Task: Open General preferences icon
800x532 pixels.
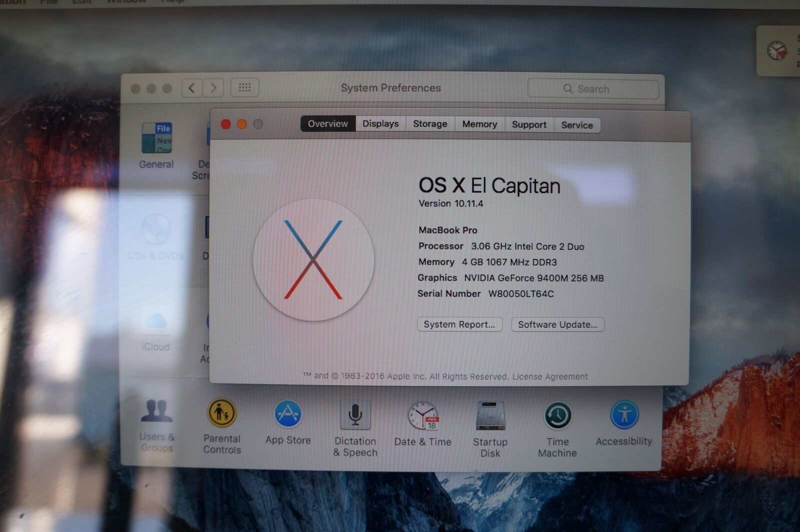Action: pyautogui.click(x=156, y=139)
